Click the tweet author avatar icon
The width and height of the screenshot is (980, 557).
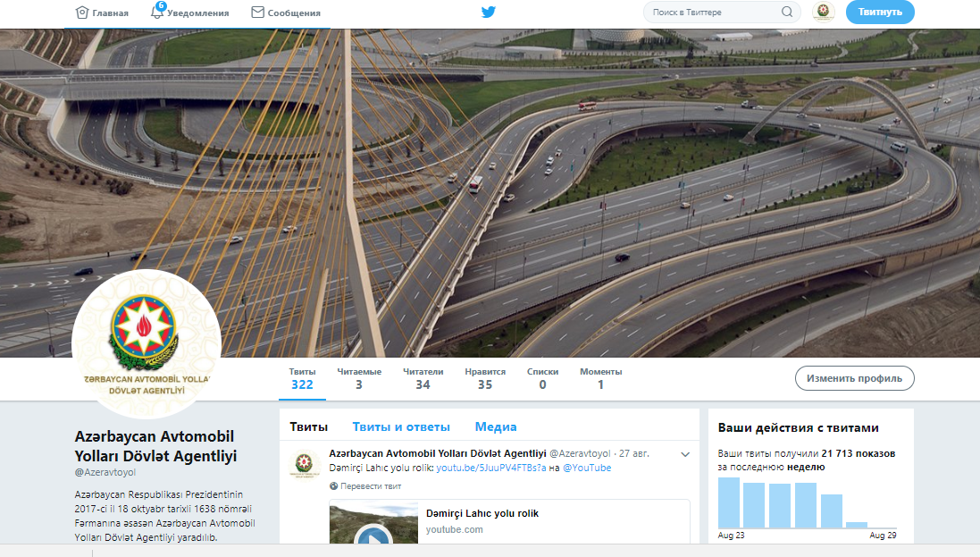(304, 465)
